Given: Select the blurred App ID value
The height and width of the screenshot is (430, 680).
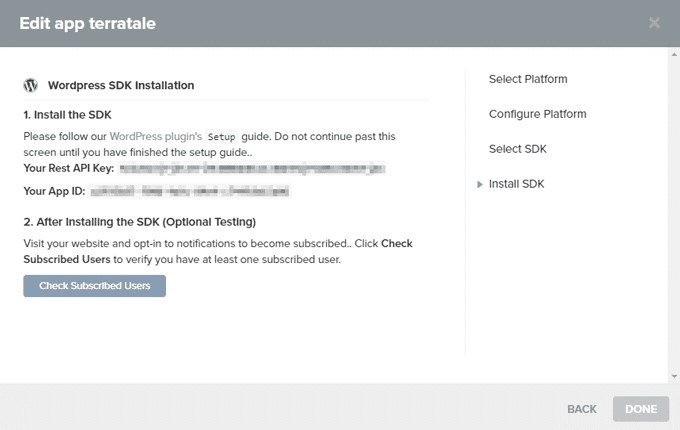Looking at the screenshot, I should tap(190, 191).
